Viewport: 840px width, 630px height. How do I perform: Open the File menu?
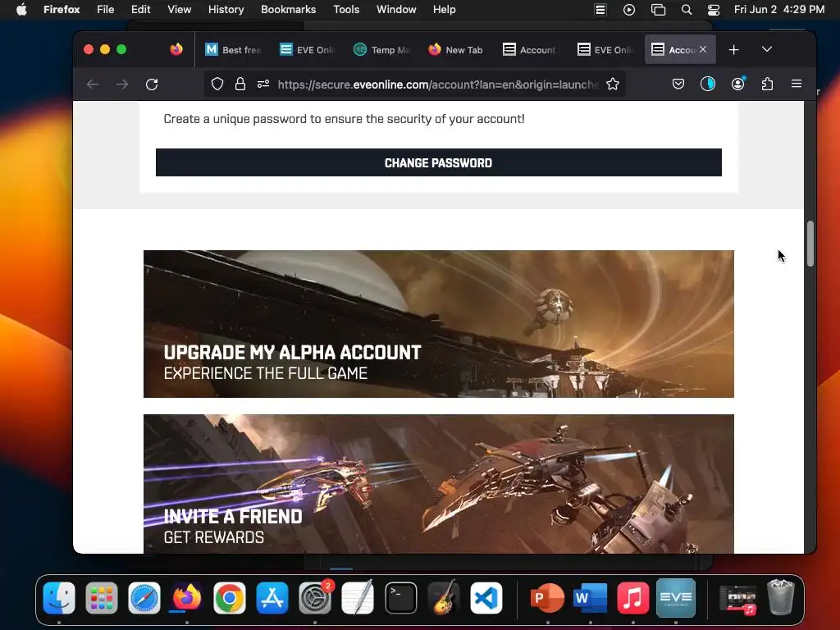click(x=106, y=9)
